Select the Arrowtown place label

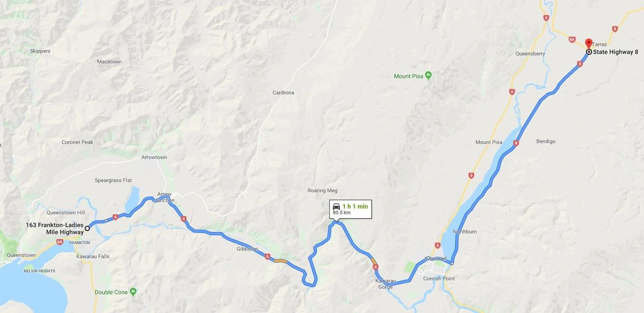pos(154,157)
